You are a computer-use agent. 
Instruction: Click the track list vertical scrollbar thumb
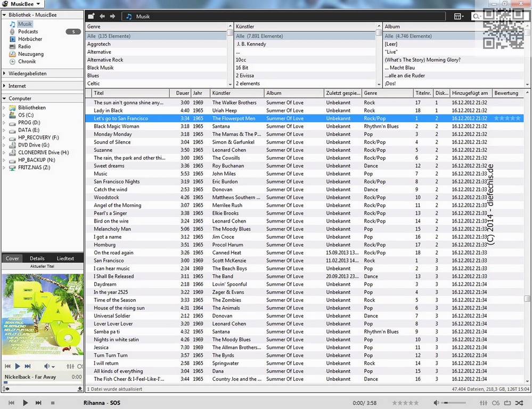527,299
